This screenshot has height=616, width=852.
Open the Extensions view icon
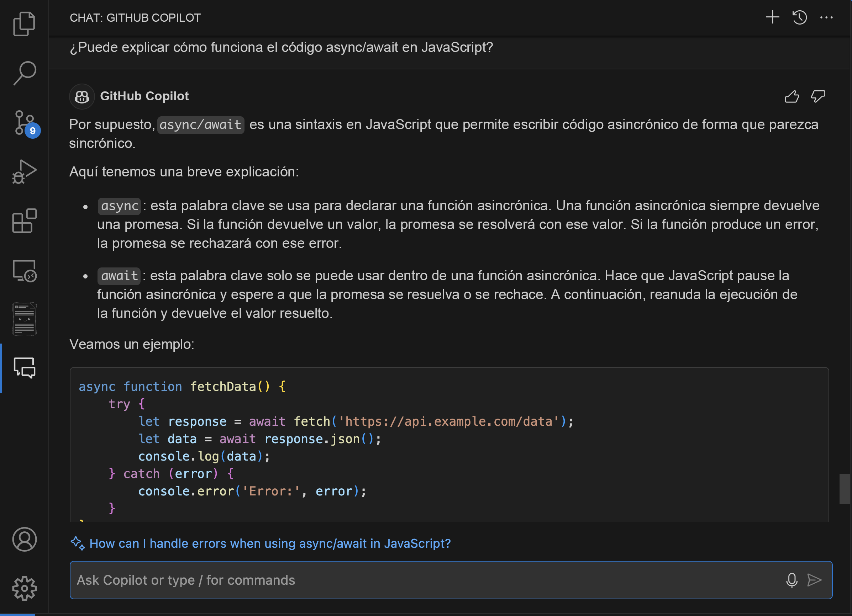(24, 221)
